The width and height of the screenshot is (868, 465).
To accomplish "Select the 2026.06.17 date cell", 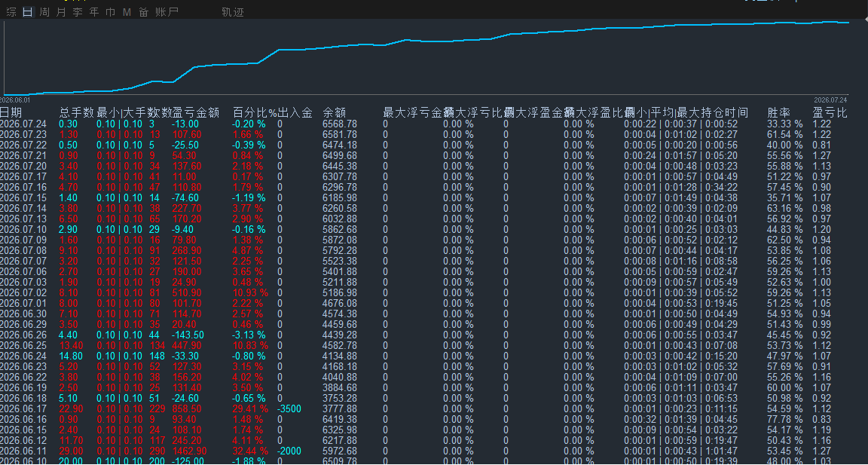I will pos(23,408).
